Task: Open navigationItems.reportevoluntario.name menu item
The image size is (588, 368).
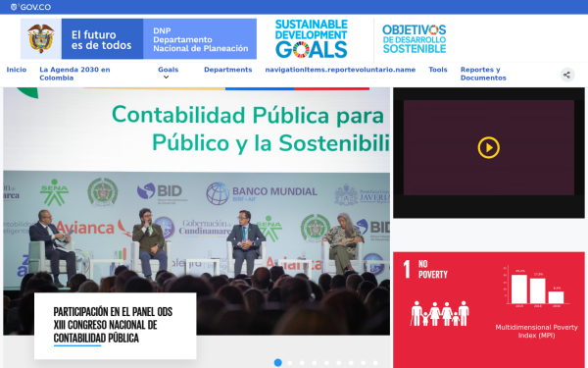Action: [x=340, y=70]
